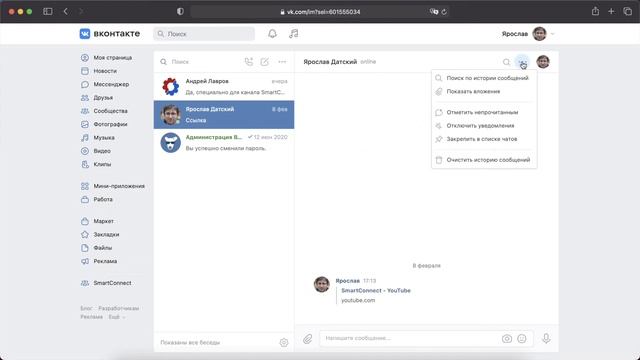Click the Safari sidebar toggle icon
Screen dimensions: 640x360
point(48,11)
